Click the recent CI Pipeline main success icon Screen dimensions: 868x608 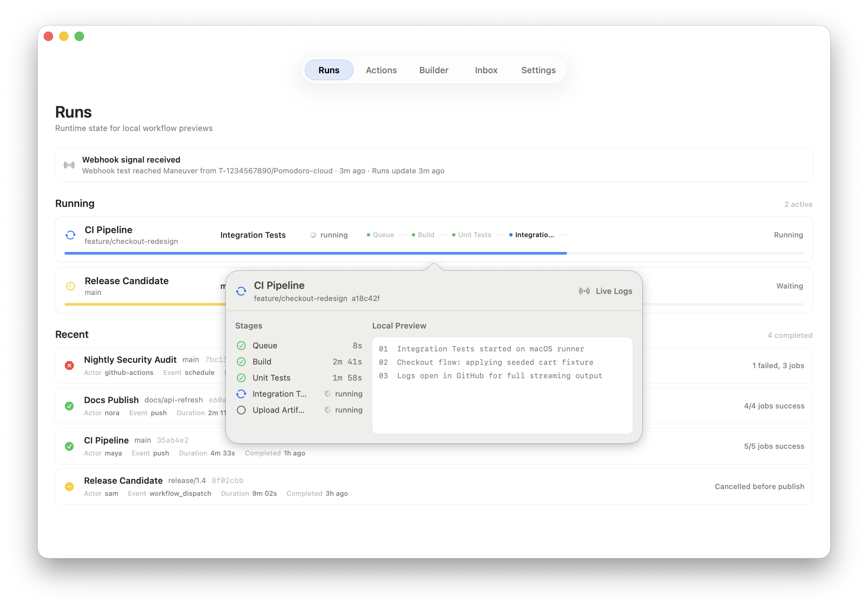pyautogui.click(x=69, y=446)
